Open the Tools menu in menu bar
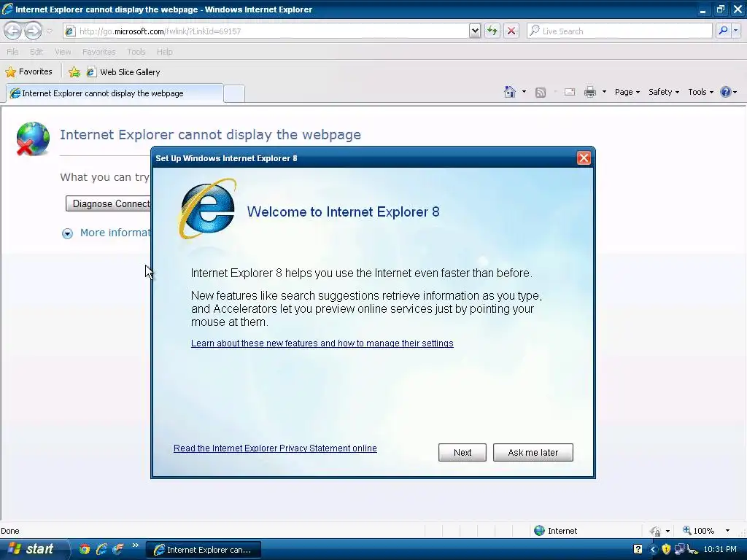This screenshot has height=560, width=747. (136, 52)
